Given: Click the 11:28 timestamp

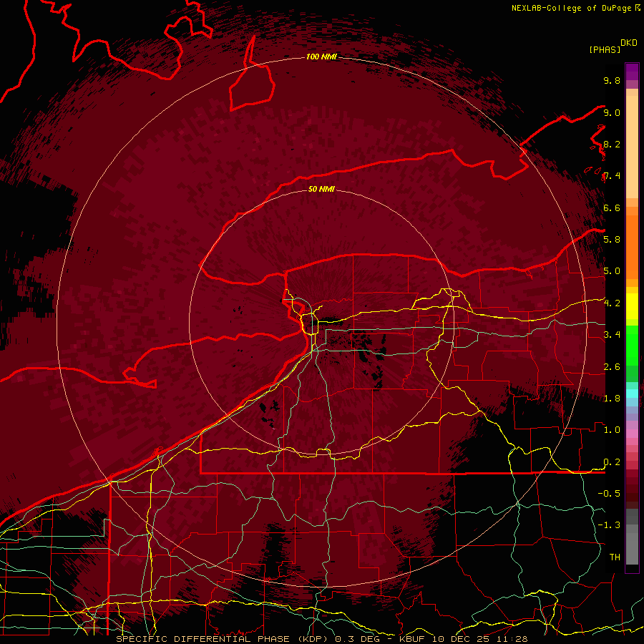Looking at the screenshot, I should 512,639.
